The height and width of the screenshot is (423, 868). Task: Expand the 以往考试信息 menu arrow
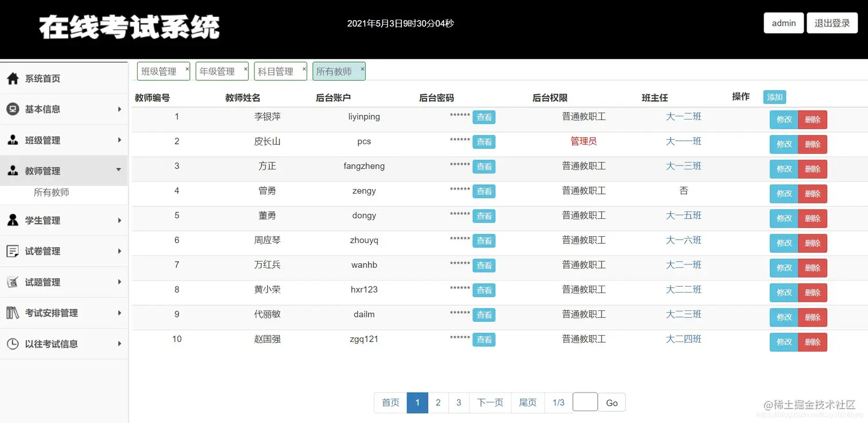119,344
